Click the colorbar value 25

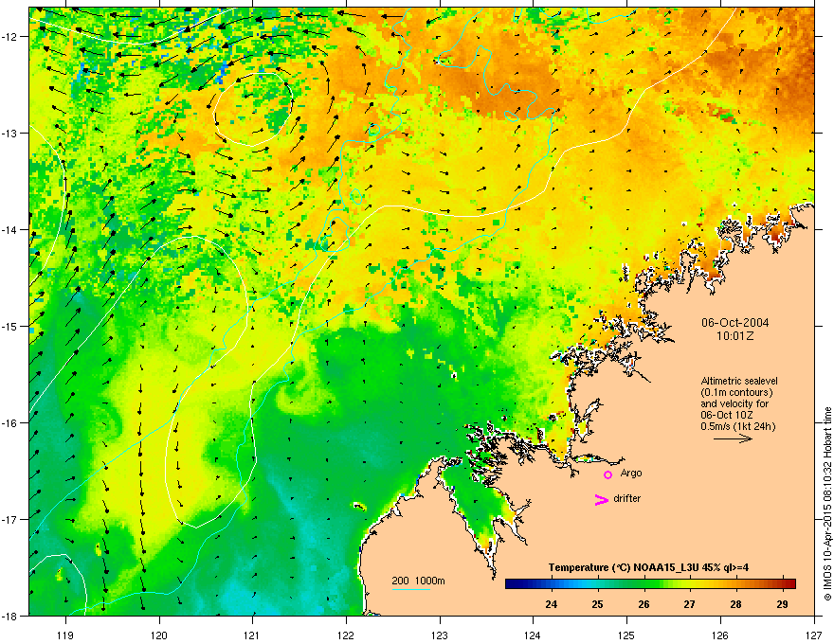pyautogui.click(x=597, y=604)
